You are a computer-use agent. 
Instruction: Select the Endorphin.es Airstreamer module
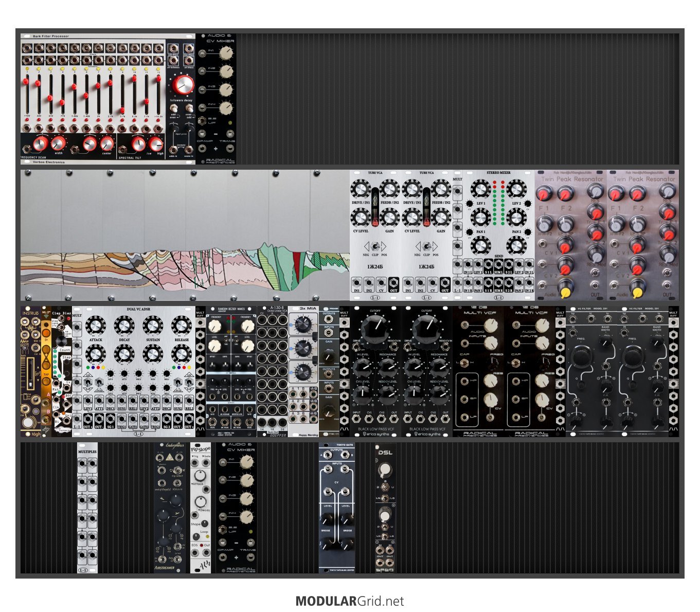[170, 508]
